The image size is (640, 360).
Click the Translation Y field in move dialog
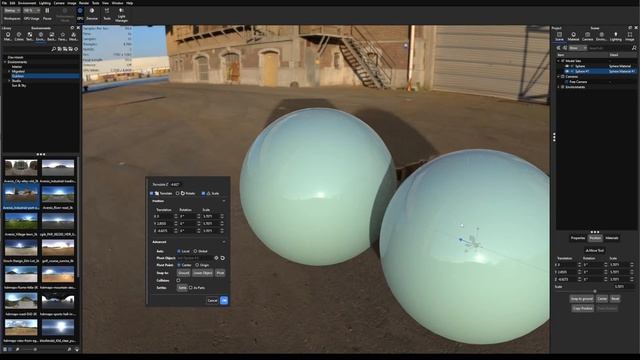[x=164, y=224]
